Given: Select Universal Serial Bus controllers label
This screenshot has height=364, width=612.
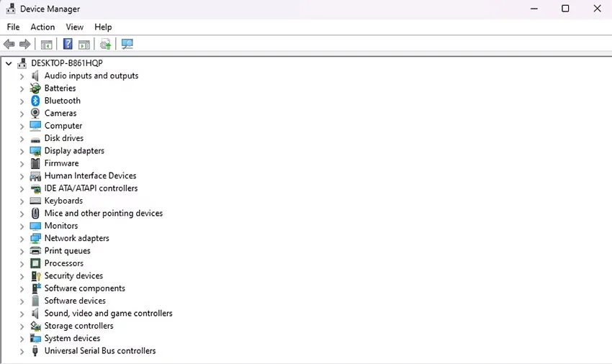Looking at the screenshot, I should (x=100, y=351).
